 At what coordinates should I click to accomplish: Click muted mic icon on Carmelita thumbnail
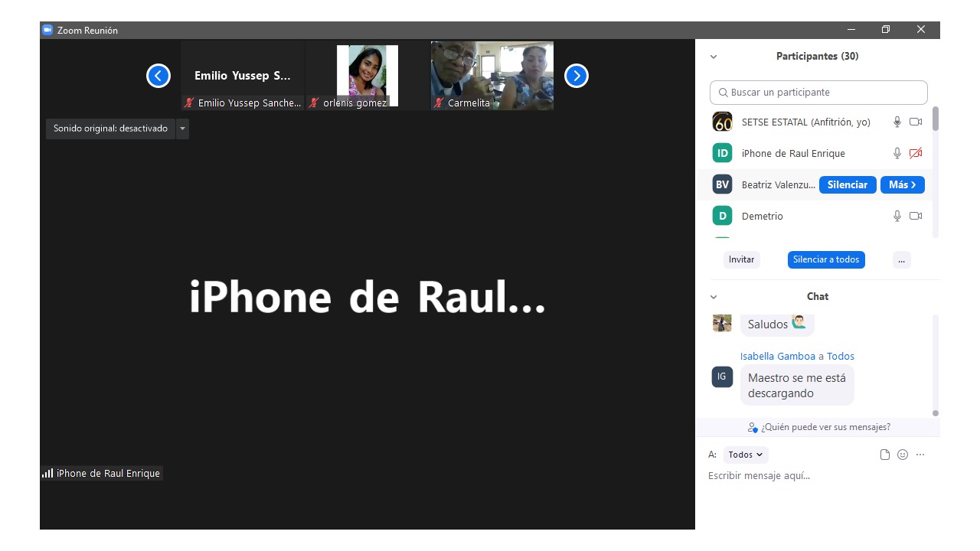click(439, 103)
